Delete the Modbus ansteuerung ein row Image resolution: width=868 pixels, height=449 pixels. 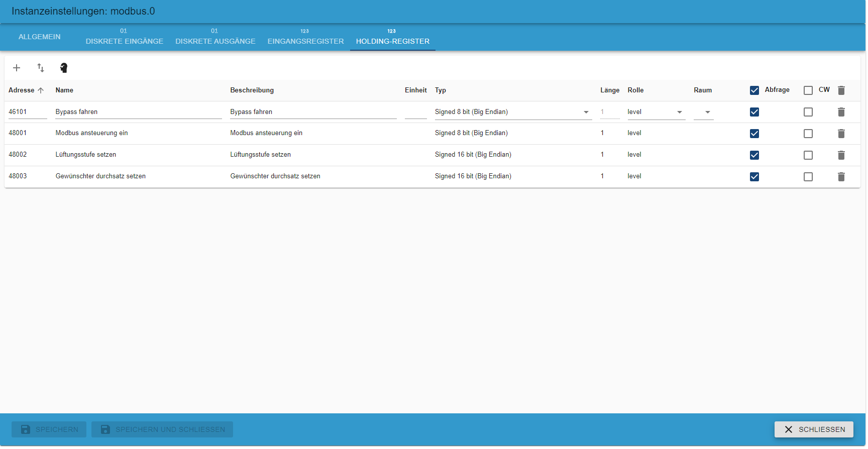pyautogui.click(x=841, y=134)
